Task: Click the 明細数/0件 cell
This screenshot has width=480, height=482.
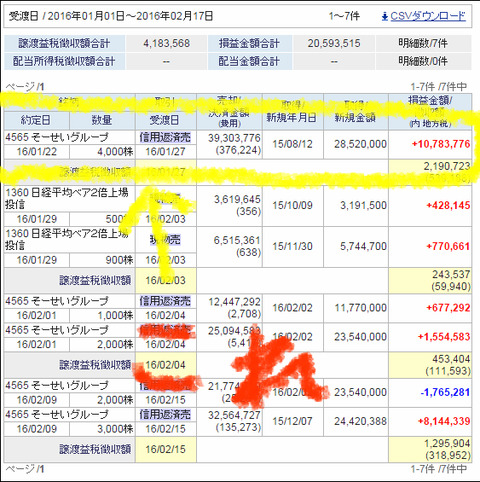Action: point(423,61)
